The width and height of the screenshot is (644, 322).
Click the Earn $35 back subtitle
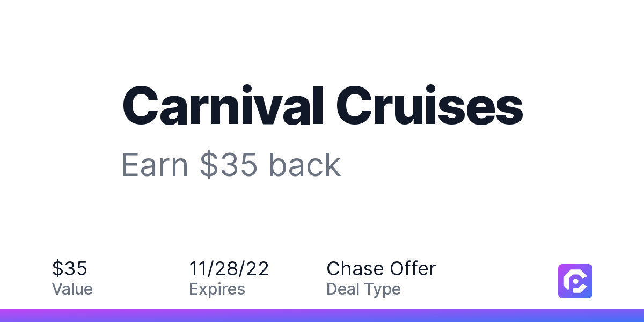click(x=231, y=164)
